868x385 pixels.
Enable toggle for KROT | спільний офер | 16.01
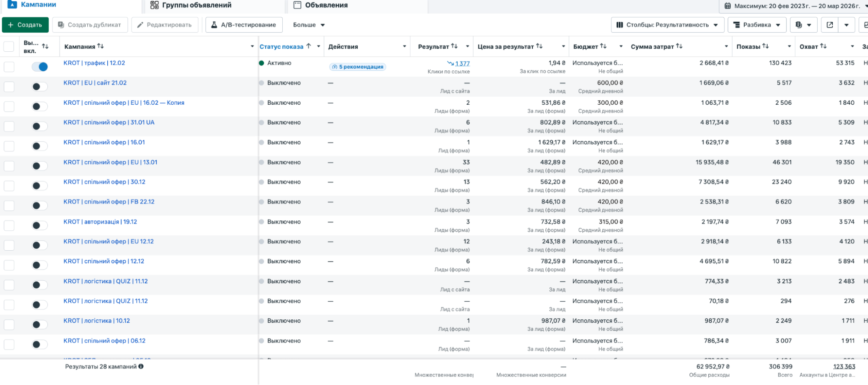(40, 146)
